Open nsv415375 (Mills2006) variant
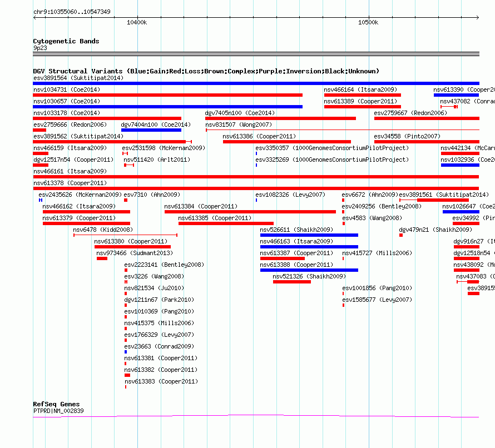The image size is (495, 448). click(x=159, y=323)
